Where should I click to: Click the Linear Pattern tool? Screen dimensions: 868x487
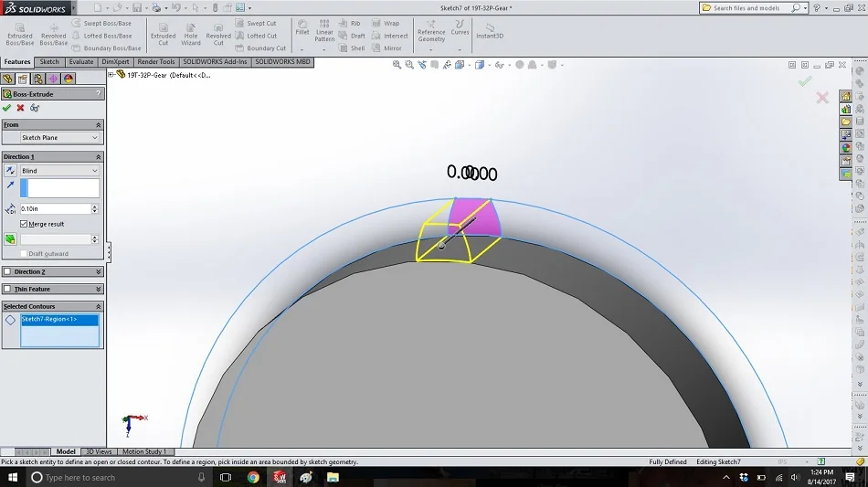point(324,31)
